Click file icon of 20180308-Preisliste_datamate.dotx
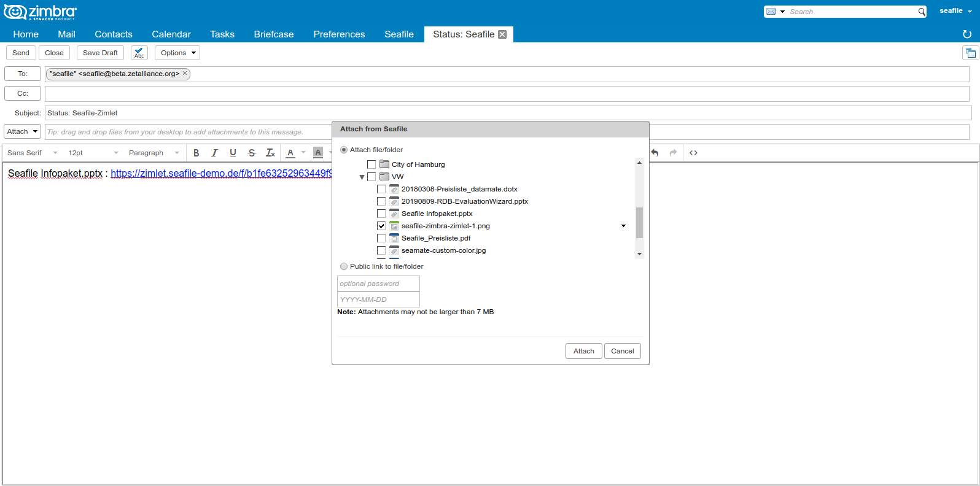The width and height of the screenshot is (980, 486). pos(394,189)
